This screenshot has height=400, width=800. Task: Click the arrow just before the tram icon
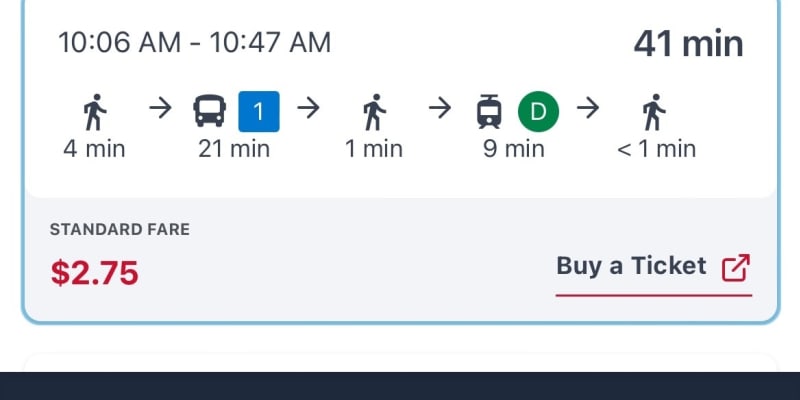[x=439, y=108]
